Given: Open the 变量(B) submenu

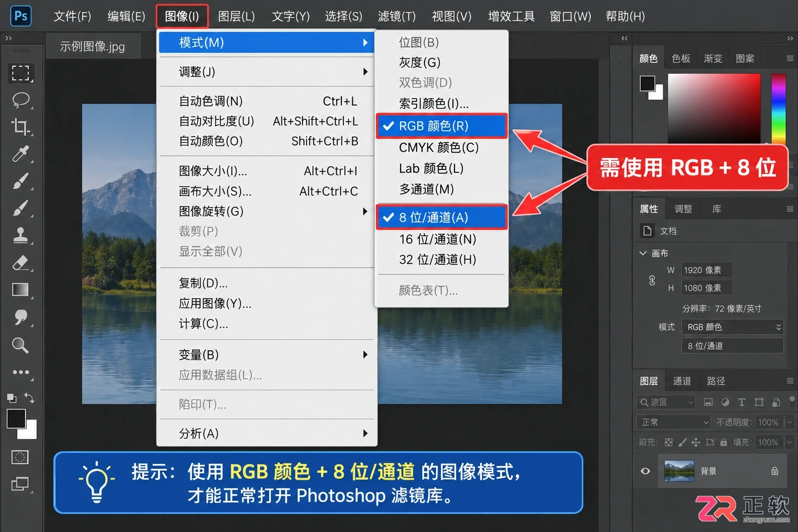Looking at the screenshot, I should [267, 355].
